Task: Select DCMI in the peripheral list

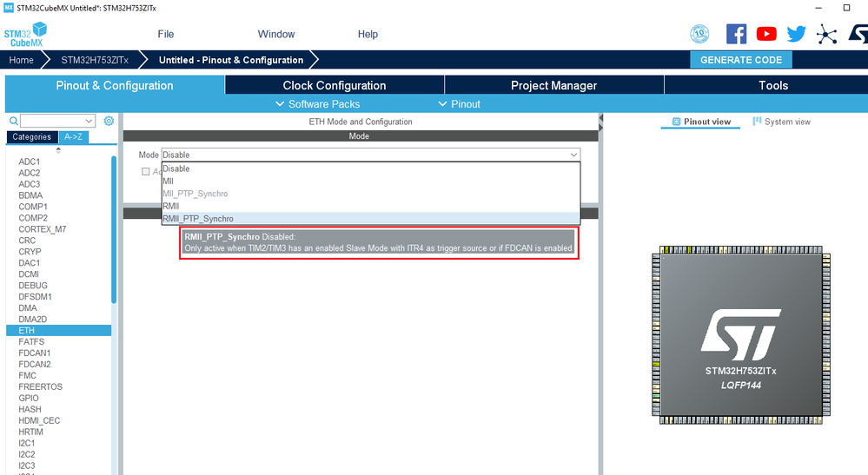Action: click(29, 274)
